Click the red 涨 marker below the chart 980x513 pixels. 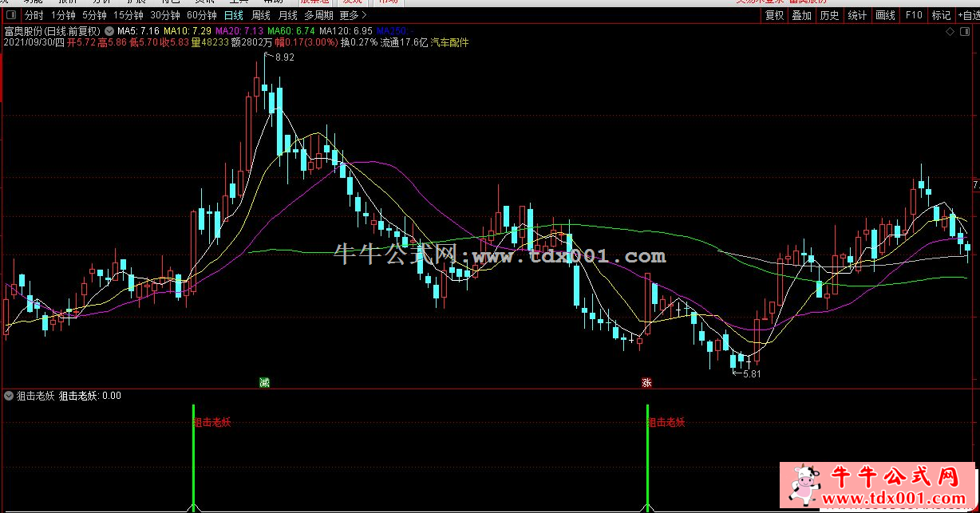click(646, 383)
